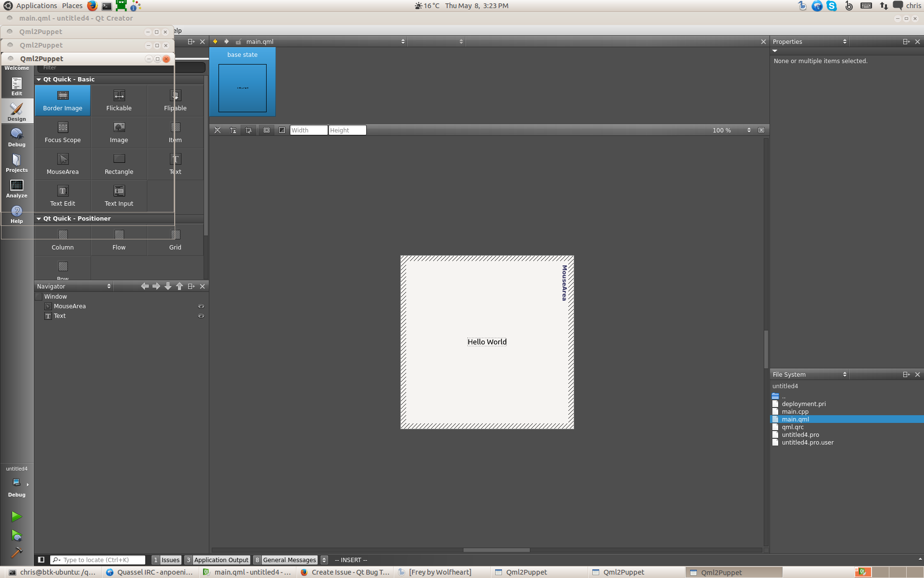Select the Rectangle component
Image resolution: width=924 pixels, height=578 pixels.
click(119, 164)
